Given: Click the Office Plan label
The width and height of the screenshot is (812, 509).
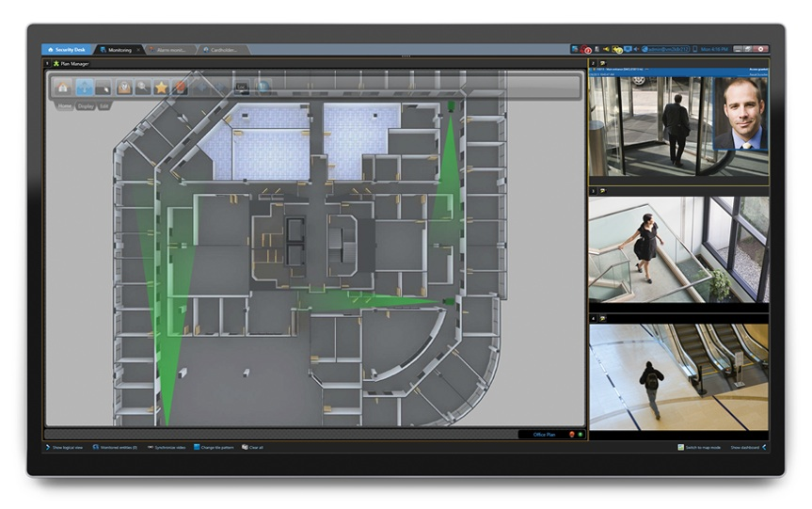Looking at the screenshot, I should (x=544, y=435).
